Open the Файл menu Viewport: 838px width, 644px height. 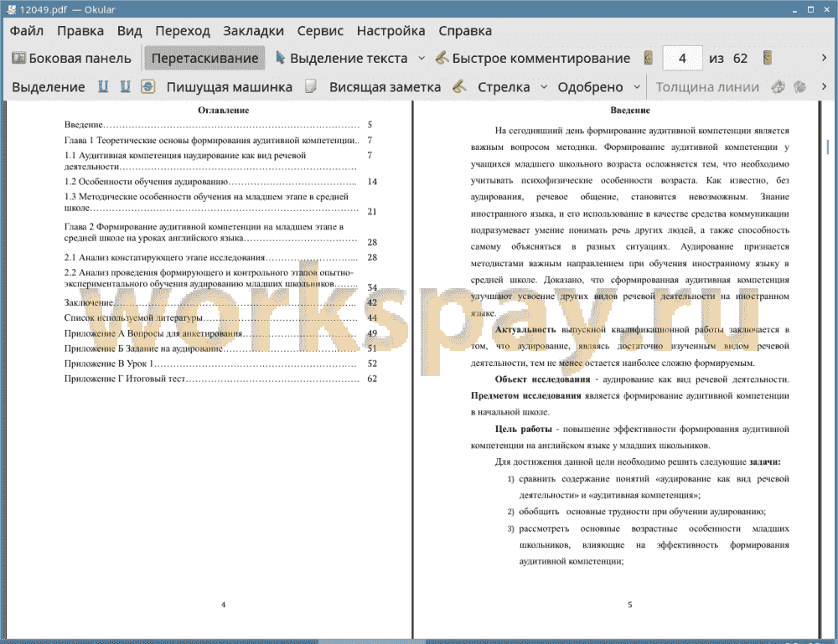pos(27,31)
